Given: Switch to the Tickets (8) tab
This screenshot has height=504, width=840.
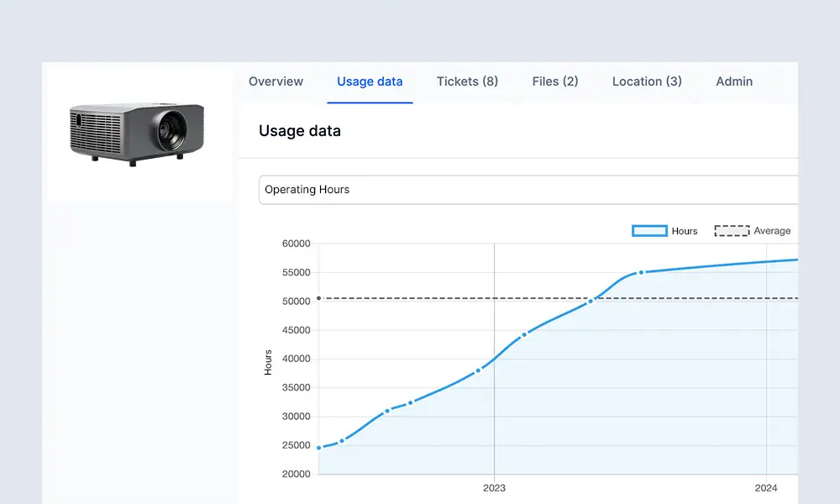Looking at the screenshot, I should click(x=467, y=81).
